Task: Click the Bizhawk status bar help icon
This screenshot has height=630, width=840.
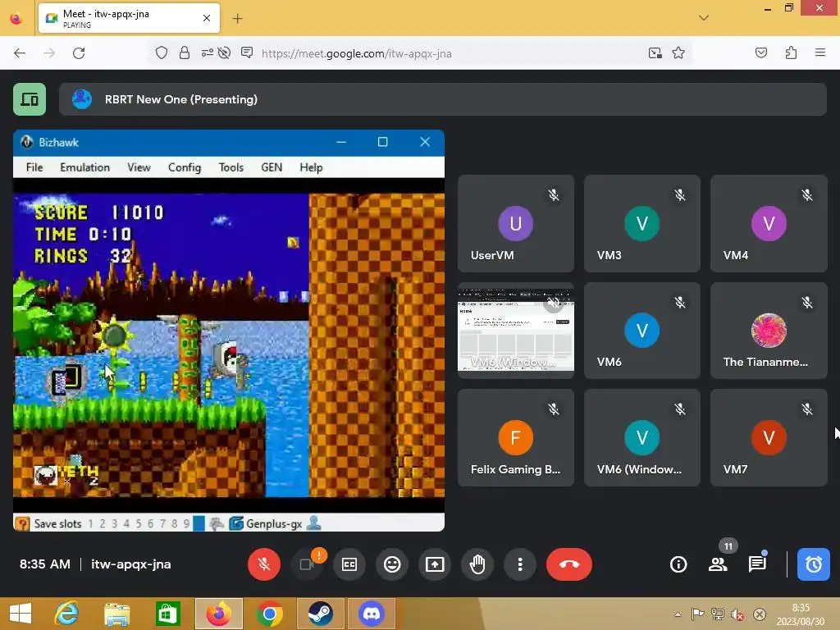Action: tap(22, 524)
